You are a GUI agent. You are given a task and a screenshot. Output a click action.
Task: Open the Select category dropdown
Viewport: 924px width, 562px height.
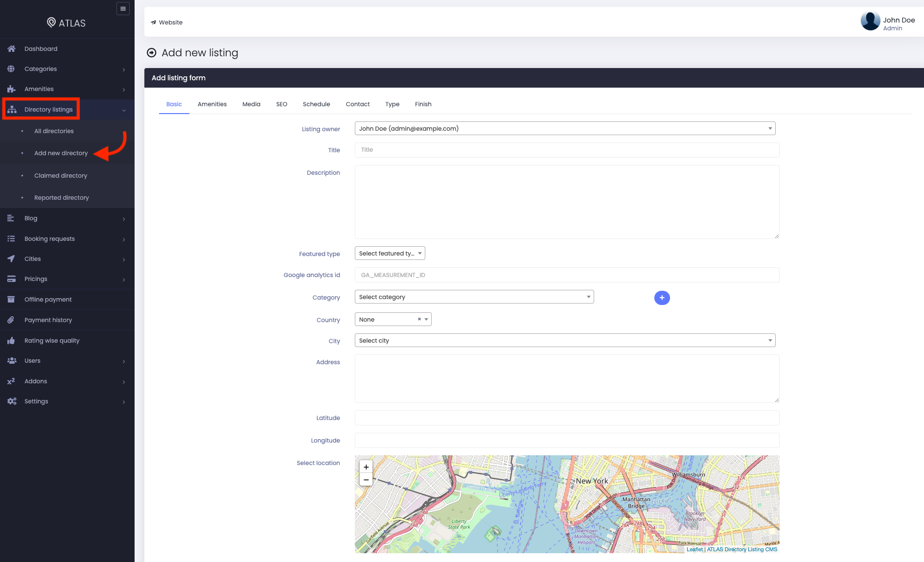tap(474, 297)
